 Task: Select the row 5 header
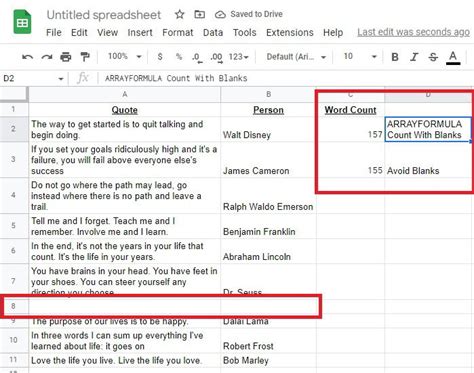pos(13,226)
